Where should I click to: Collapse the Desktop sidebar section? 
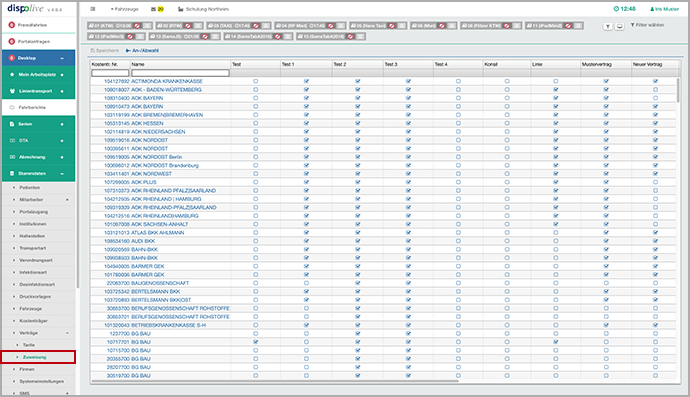62,58
